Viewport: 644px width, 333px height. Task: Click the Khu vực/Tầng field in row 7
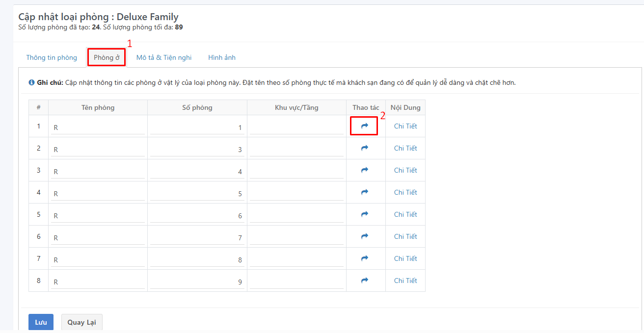tap(296, 259)
